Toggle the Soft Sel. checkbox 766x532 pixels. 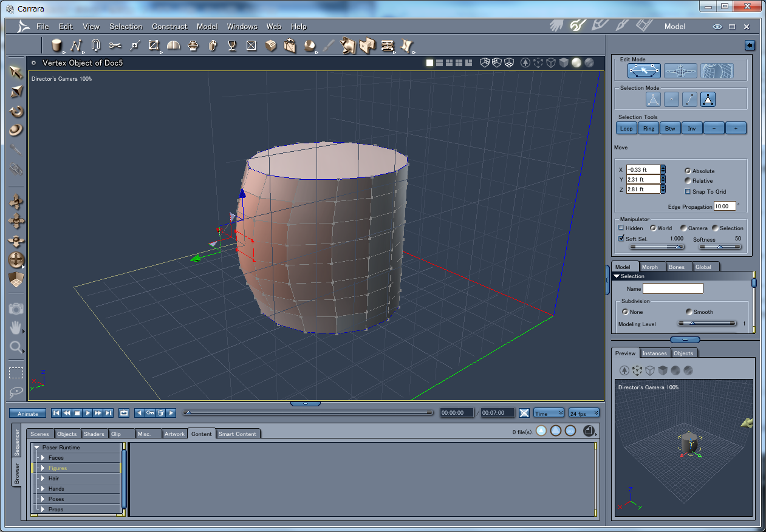click(621, 239)
